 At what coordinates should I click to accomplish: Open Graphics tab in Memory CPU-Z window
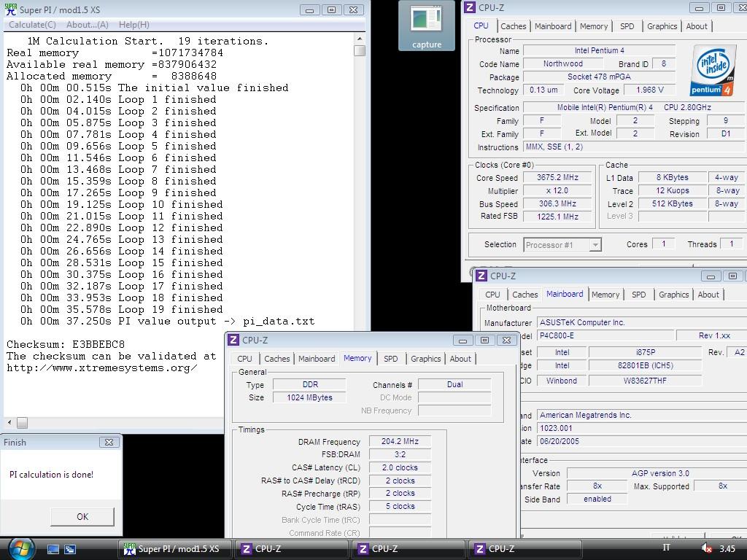click(x=425, y=359)
